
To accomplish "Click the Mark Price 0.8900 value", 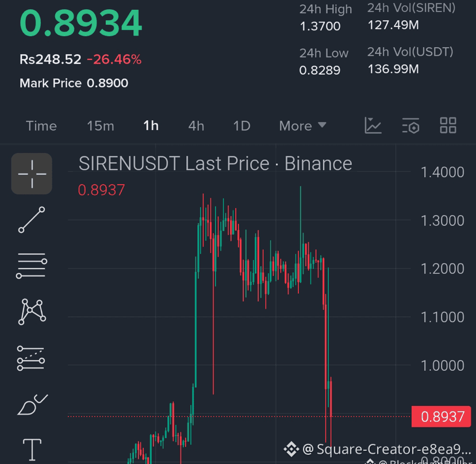I will (x=108, y=83).
